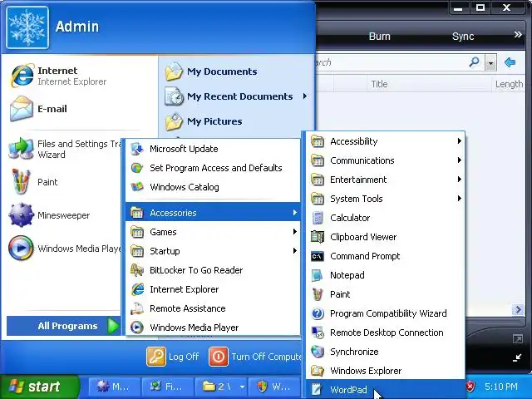Viewport: 532px width, 399px height.
Task: Click the red security shield tray icon
Action: click(x=470, y=386)
